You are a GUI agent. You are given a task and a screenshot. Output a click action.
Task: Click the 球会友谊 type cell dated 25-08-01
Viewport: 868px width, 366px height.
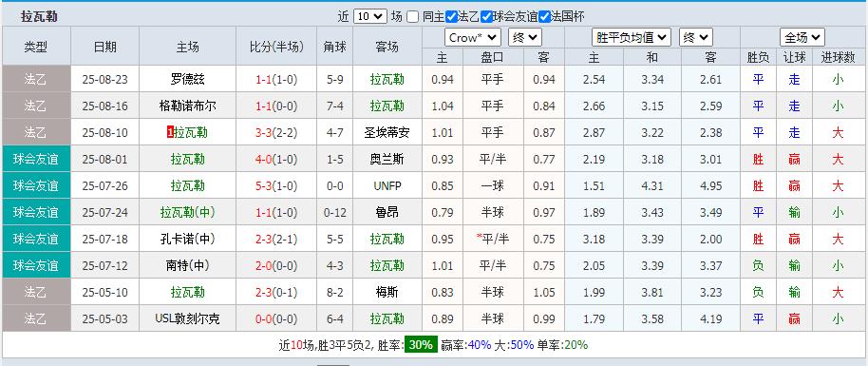tap(36, 159)
